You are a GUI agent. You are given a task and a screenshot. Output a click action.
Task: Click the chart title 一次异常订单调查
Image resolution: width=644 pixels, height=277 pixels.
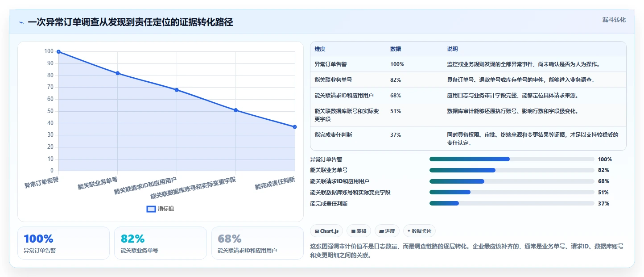pyautogui.click(x=130, y=22)
